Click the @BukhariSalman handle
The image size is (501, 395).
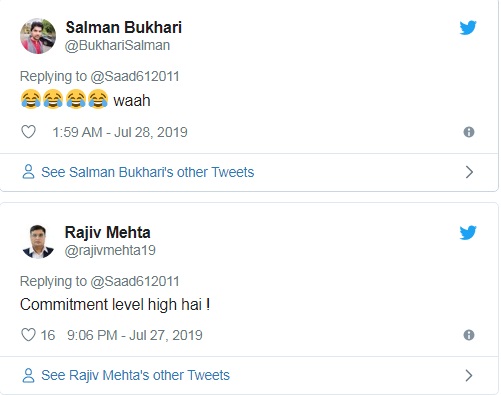coord(117,45)
